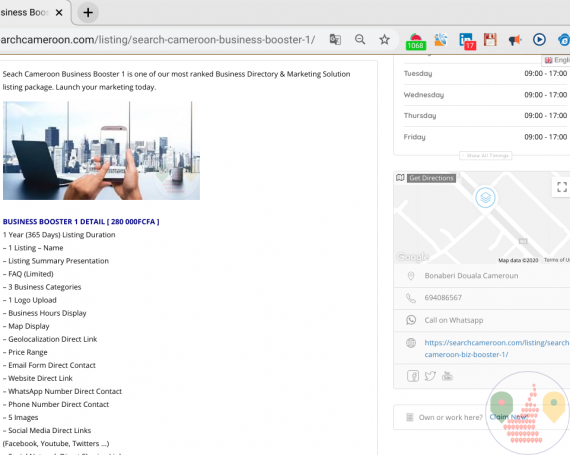This screenshot has height=455, width=570.
Task: Bookmark this page with the star icon
Action: pyautogui.click(x=384, y=39)
